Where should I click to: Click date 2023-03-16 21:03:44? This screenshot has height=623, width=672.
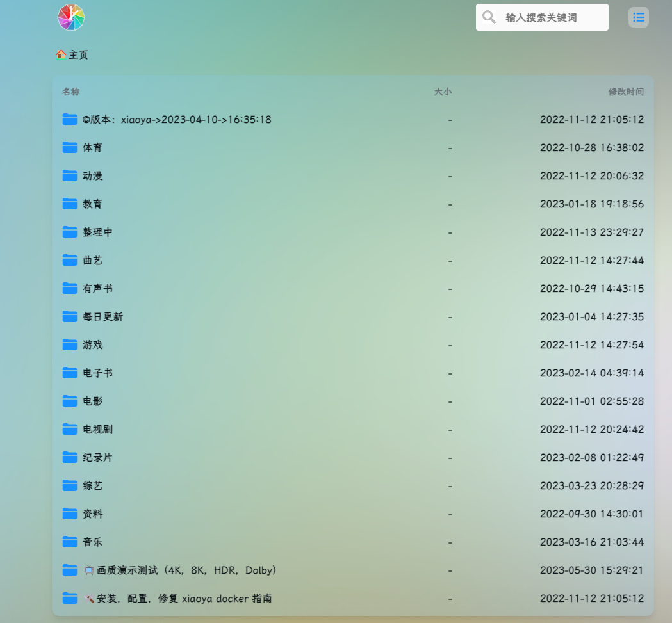[x=592, y=542]
